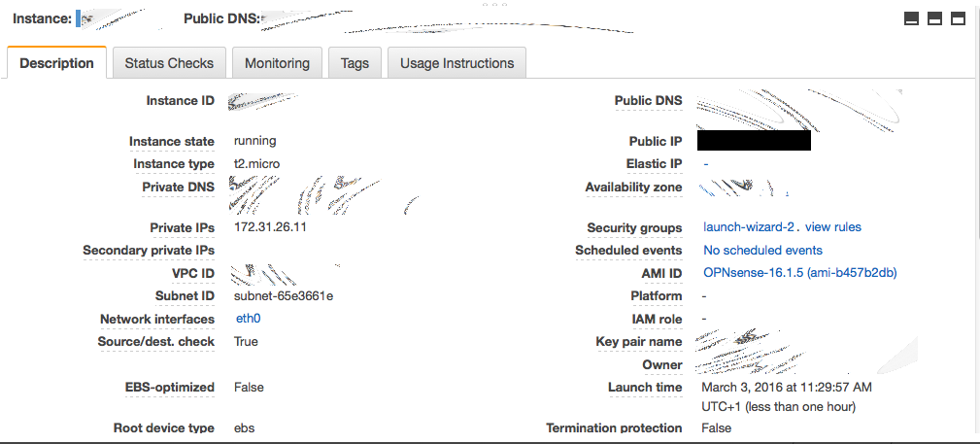Click the eth0 network interface link

pos(249,319)
